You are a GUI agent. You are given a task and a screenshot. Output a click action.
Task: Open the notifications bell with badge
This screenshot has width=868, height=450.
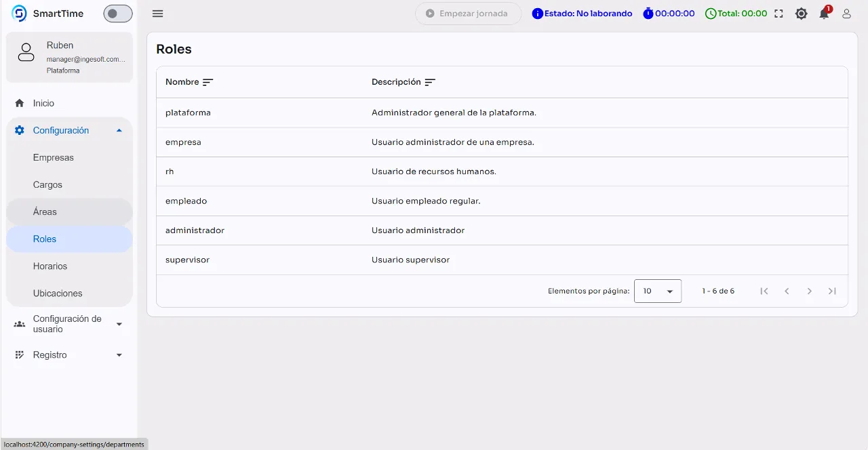coord(823,14)
